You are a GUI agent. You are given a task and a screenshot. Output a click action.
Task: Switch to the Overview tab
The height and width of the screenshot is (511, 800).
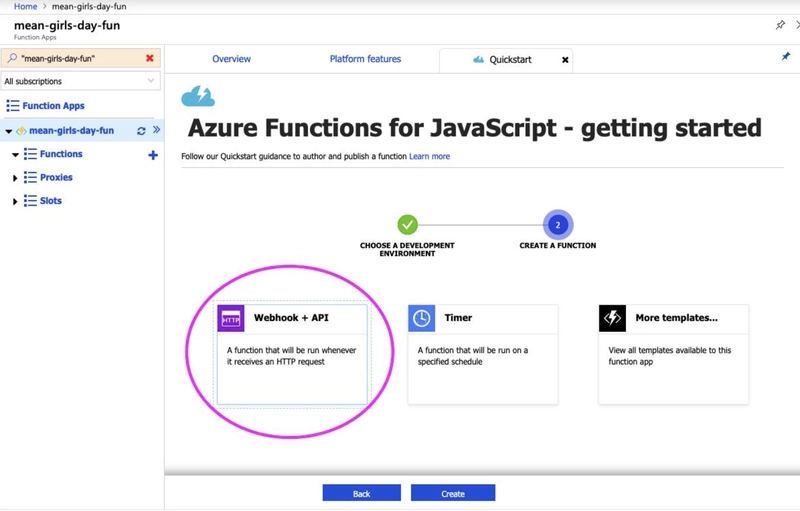coord(231,59)
